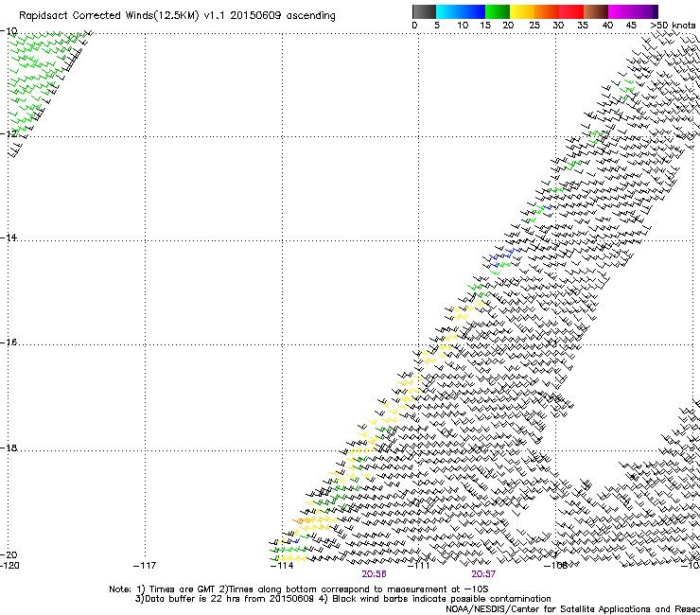700x615 pixels.
Task: Click the "20150609 ascending" date in title
Action: click(x=283, y=16)
